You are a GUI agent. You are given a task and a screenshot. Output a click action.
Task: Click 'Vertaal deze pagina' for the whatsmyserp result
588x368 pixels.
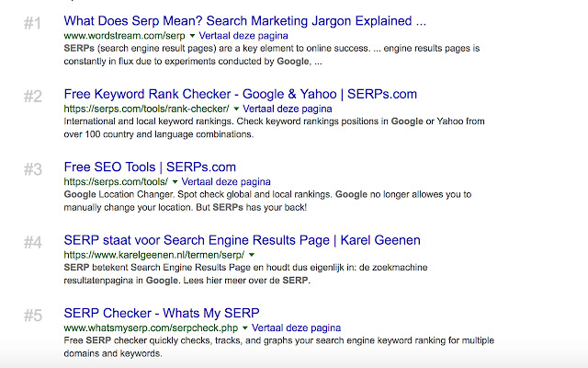click(294, 328)
